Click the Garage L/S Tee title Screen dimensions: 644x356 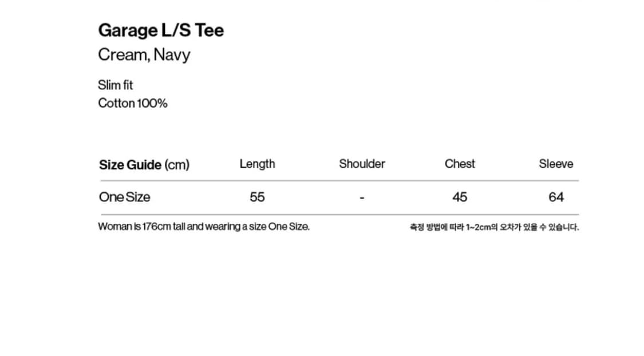coord(161,30)
